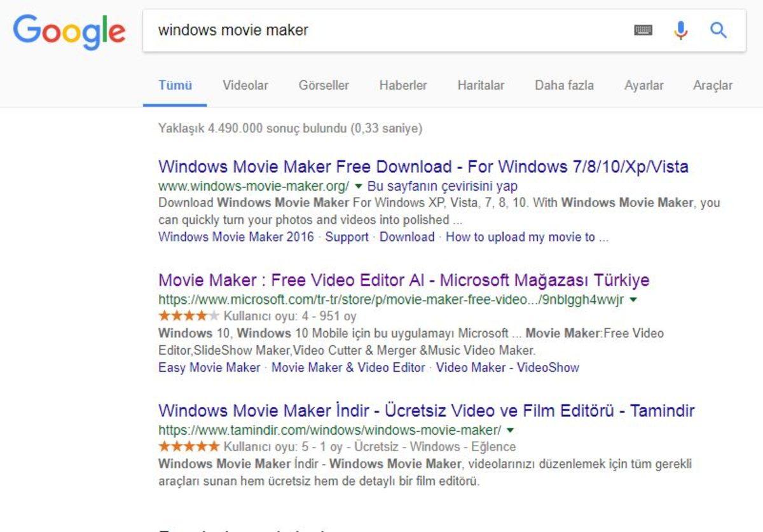Viewport: 763px width, 532px height.
Task: Click the magnifying glass search icon
Action: (718, 30)
